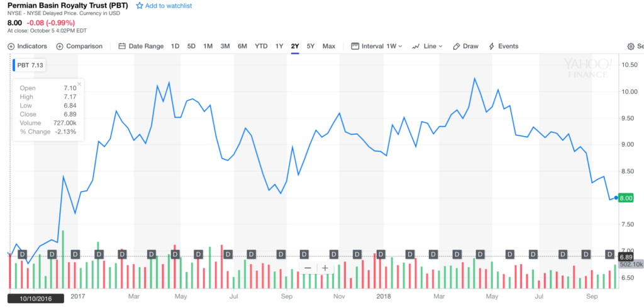Zoom in with the plus button
The height and width of the screenshot is (308, 644).
[325, 268]
